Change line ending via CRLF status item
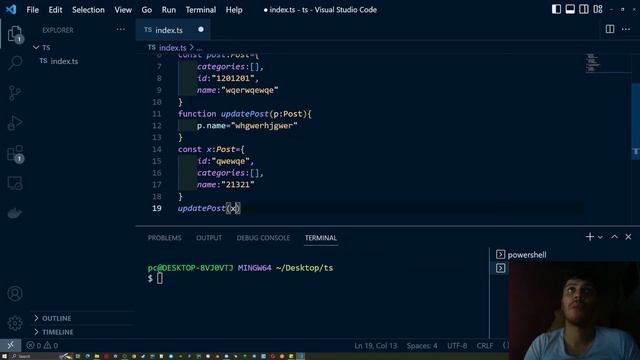The image size is (640, 360). 484,346
